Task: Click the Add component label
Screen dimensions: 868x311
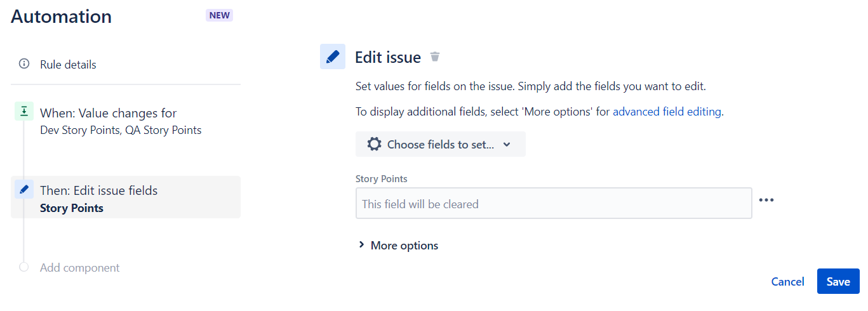Action: (x=80, y=268)
